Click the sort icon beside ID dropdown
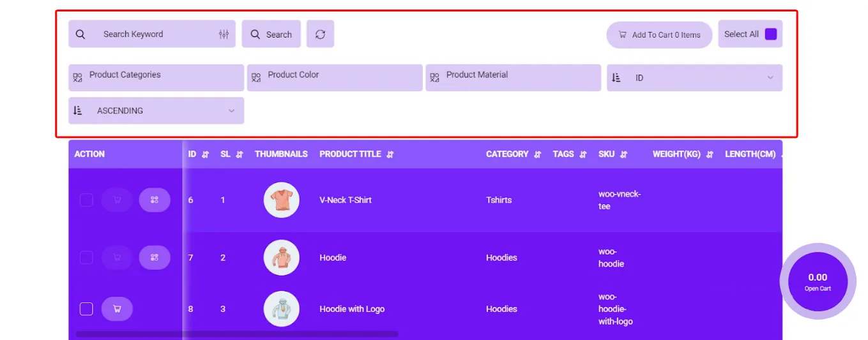Screen dimensions: 868x340 click(616, 78)
